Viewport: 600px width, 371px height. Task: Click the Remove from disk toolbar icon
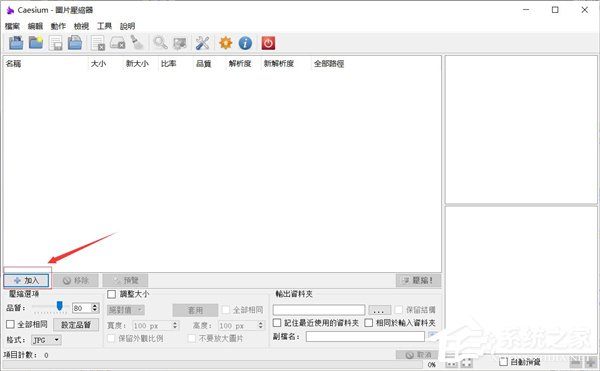(117, 43)
